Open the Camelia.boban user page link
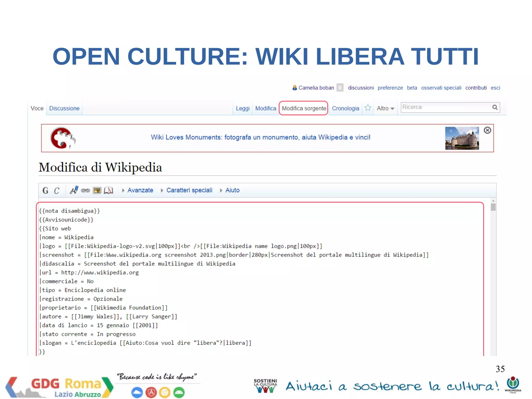Image resolution: width=532 pixels, height=399 pixels. click(316, 88)
